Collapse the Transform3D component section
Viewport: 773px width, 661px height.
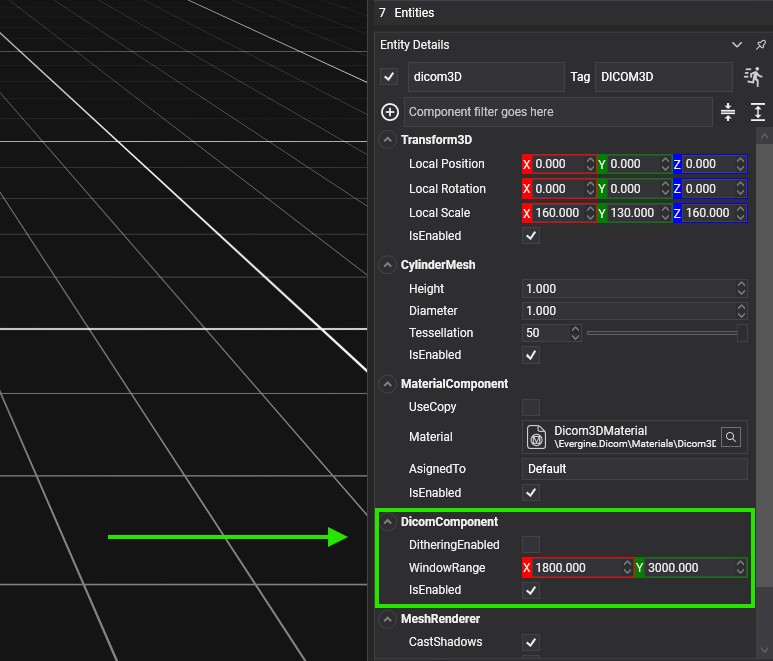point(388,140)
